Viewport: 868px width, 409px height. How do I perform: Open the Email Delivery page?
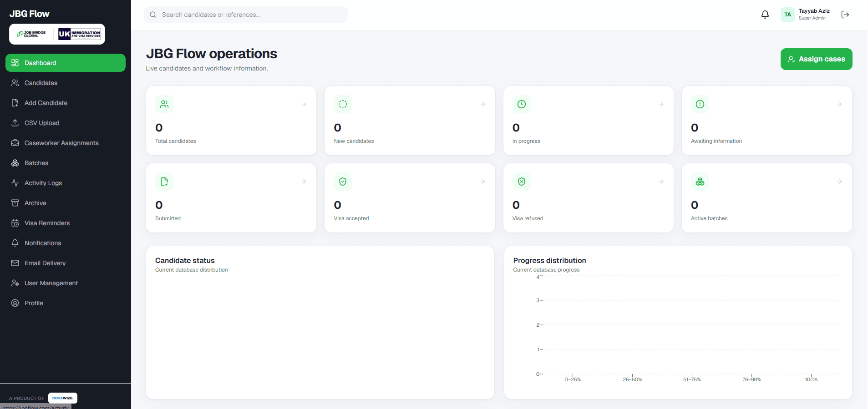pyautogui.click(x=66, y=263)
